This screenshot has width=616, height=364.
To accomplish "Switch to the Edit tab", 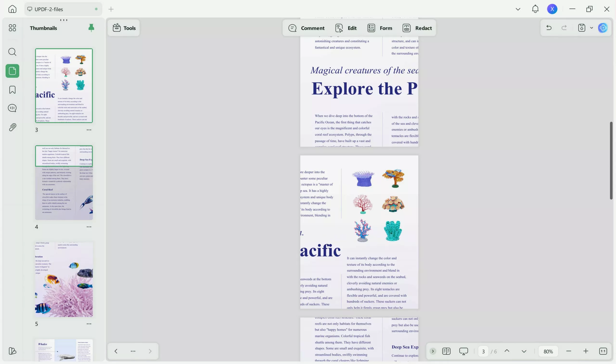I will coord(346,28).
